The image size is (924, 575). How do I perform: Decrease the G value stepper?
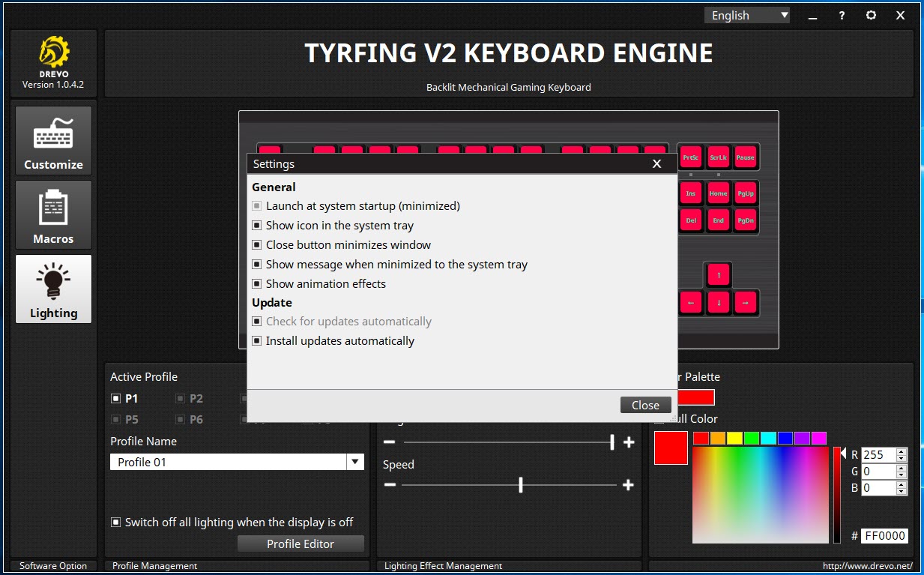[902, 475]
